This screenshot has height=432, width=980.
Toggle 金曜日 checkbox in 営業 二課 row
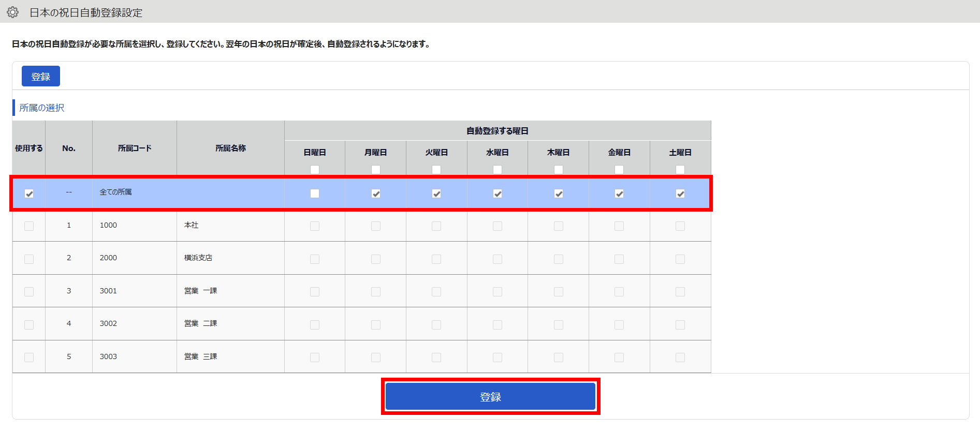click(x=619, y=324)
